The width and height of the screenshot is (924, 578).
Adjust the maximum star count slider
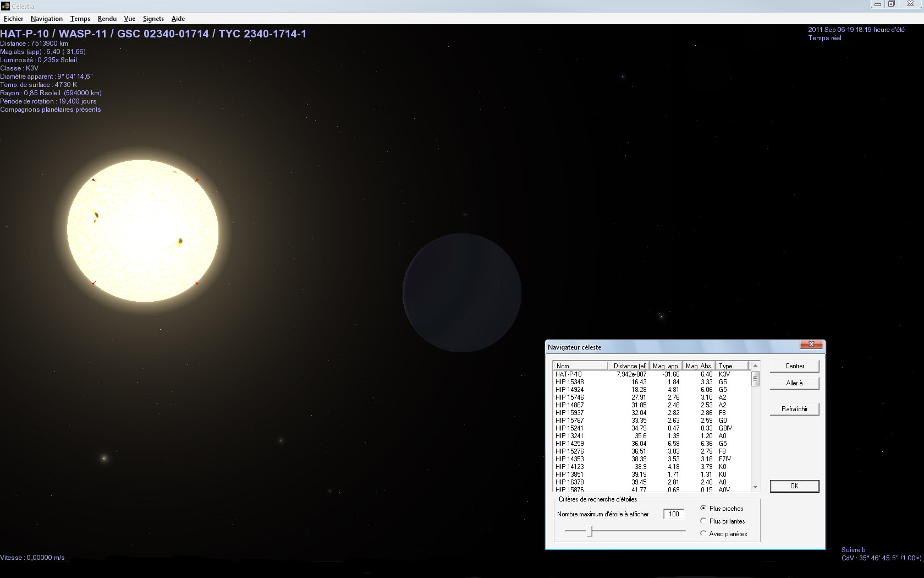590,531
